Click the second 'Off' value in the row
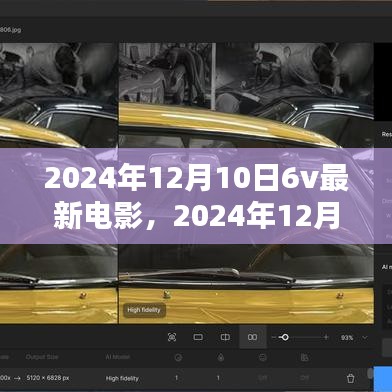 point(304,378)
